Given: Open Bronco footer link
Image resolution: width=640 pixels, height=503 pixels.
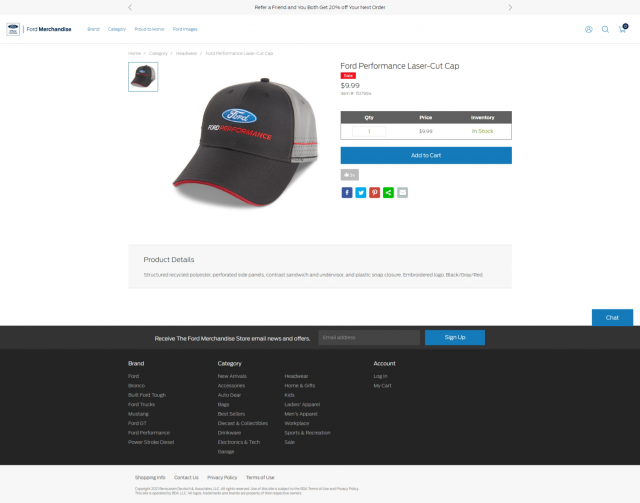Looking at the screenshot, I should coord(136,386).
